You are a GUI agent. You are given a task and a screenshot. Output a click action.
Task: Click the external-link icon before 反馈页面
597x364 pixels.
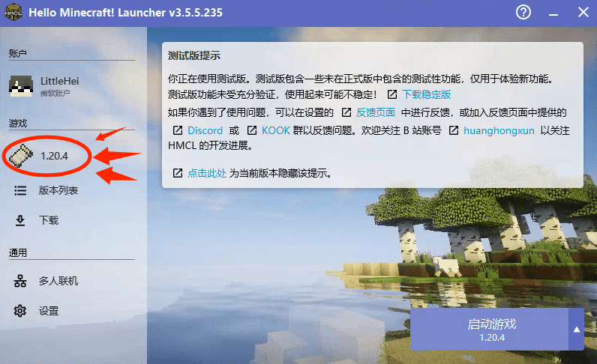click(x=346, y=112)
